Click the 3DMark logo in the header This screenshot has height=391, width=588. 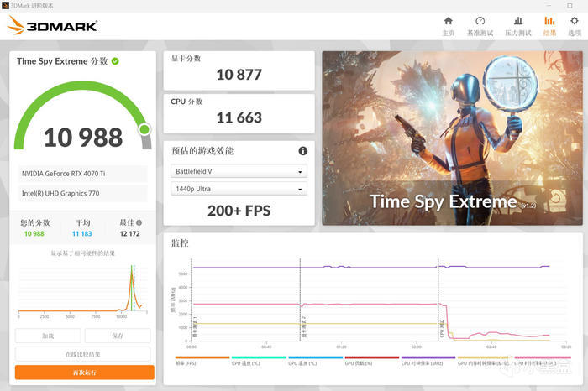52,25
